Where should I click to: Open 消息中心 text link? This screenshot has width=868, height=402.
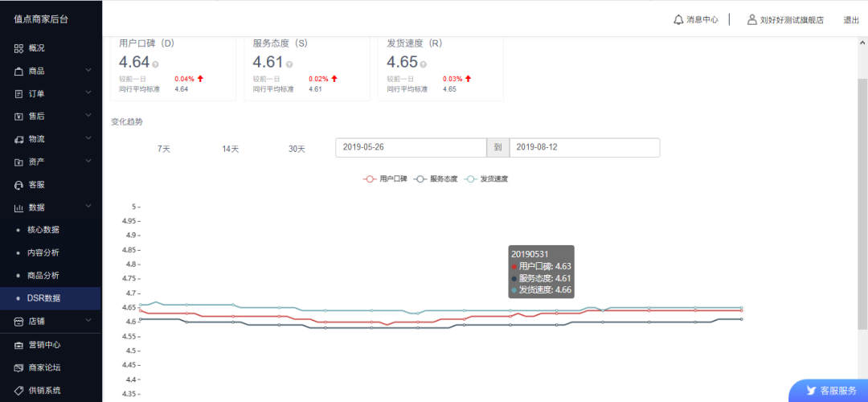coord(702,19)
